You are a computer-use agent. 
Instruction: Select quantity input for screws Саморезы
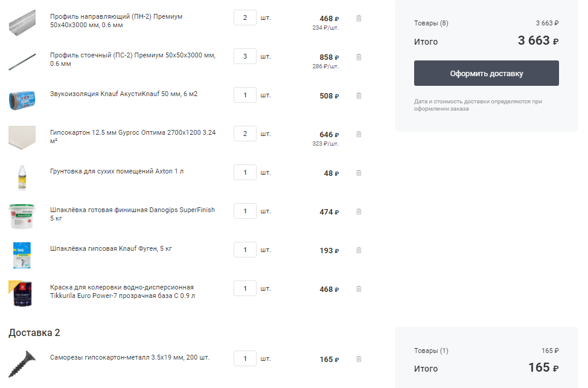245,358
